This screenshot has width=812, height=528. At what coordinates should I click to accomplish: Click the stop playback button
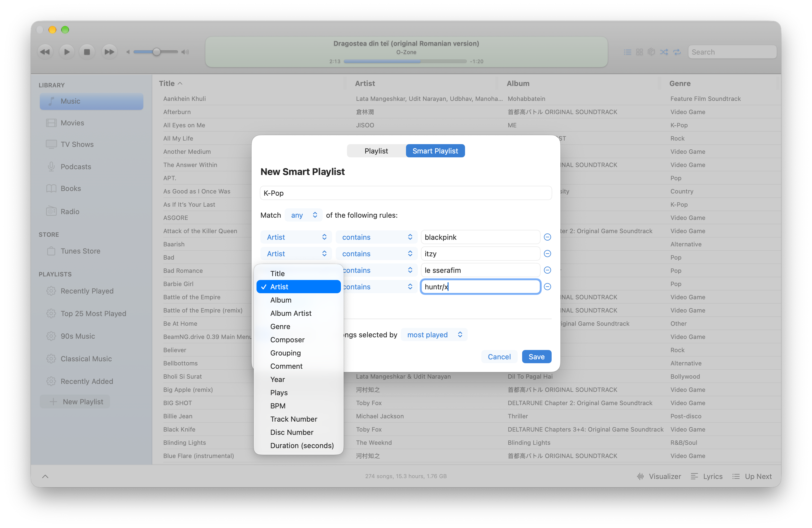click(87, 52)
